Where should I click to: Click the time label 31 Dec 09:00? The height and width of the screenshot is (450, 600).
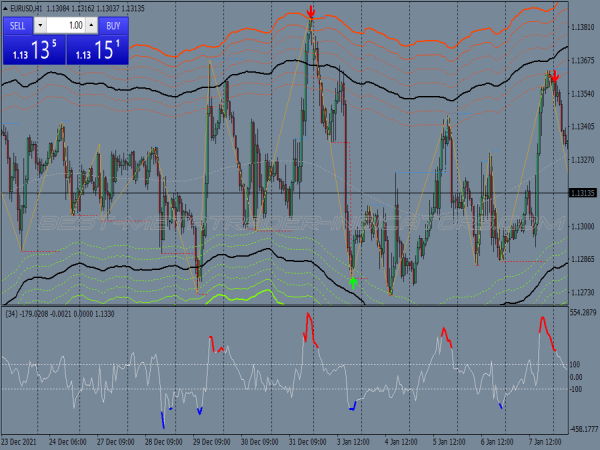[x=308, y=442]
